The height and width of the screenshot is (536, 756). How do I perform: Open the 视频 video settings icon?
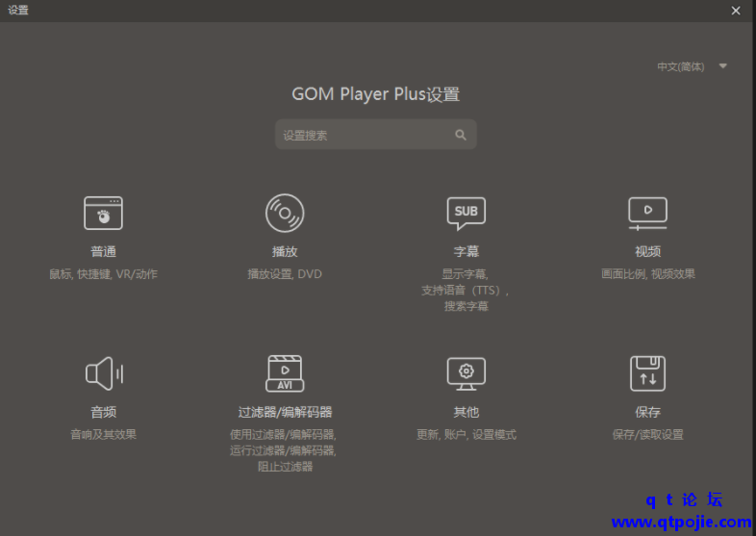[647, 214]
